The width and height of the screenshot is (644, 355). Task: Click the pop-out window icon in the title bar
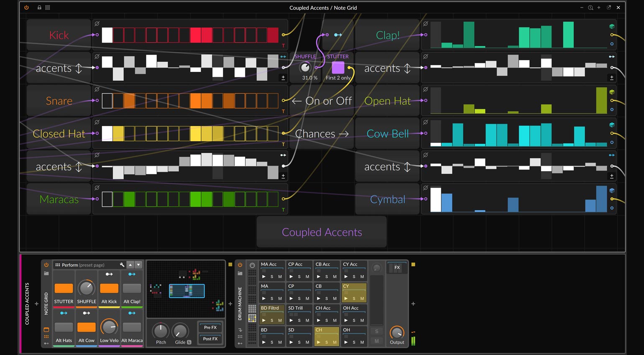[609, 8]
